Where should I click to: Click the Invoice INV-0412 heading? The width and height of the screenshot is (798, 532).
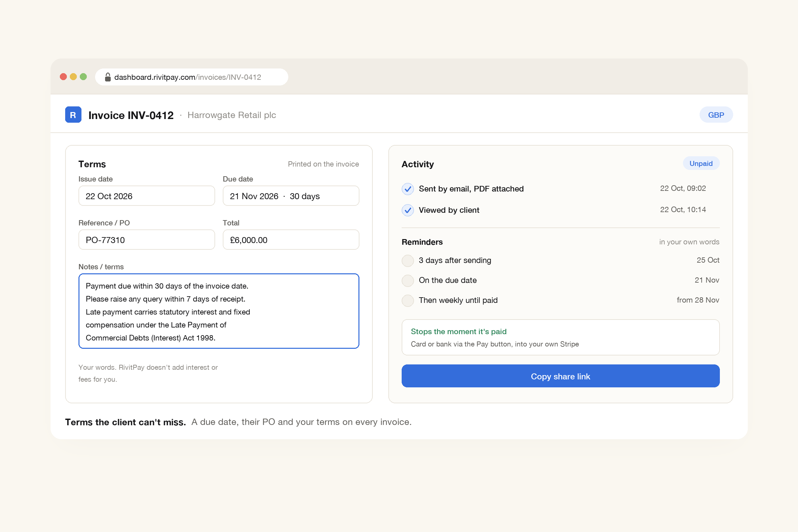coord(131,115)
